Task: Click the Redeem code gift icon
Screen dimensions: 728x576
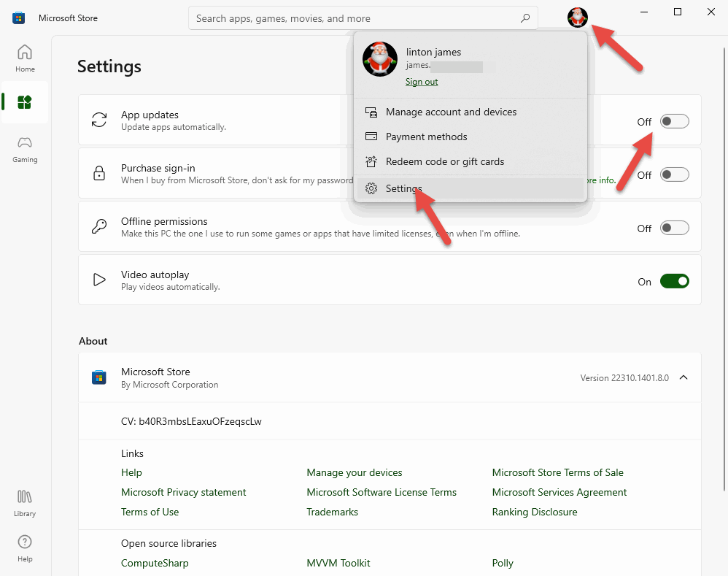Action: [x=371, y=161]
